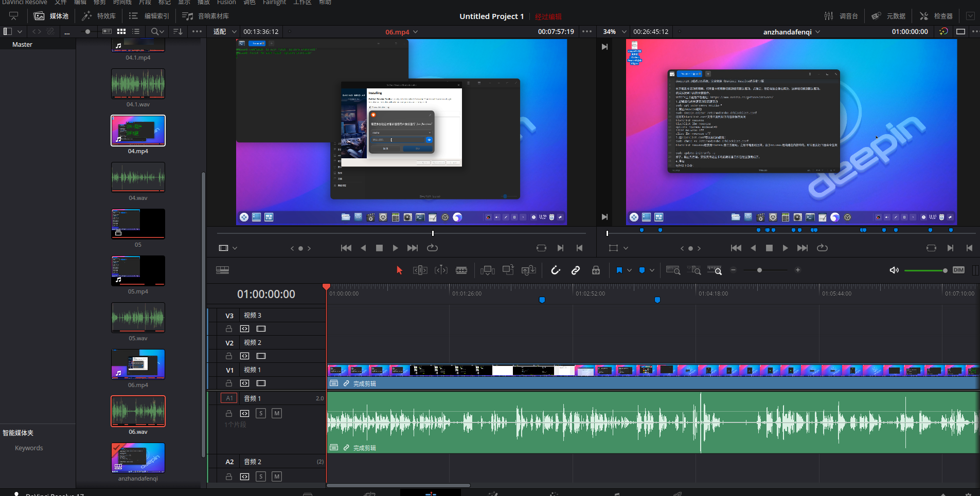Open the Fusion menu in menu bar
This screenshot has width=980, height=496.
point(226,3)
